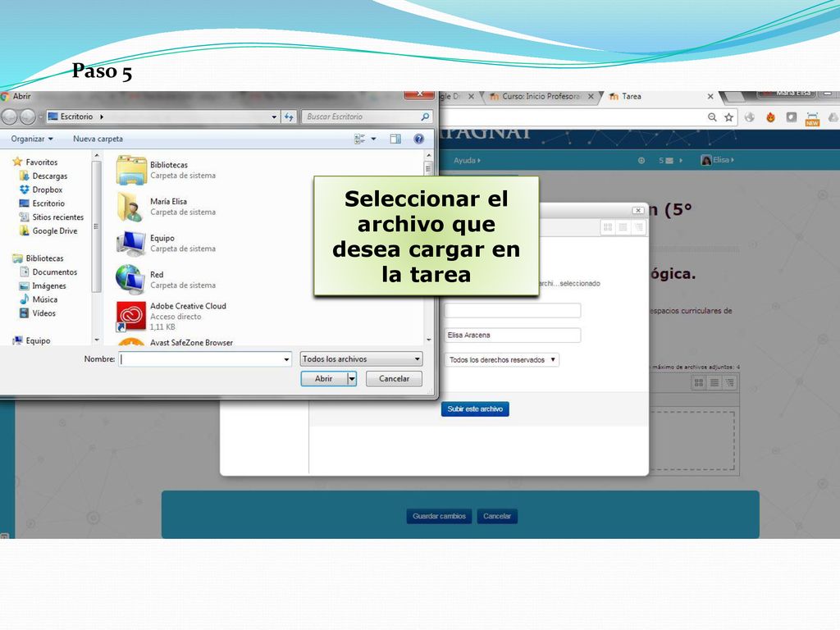Image resolution: width=840 pixels, height=630 pixels.
Task: Select Favoritos header in navigation pane
Action: click(x=34, y=162)
